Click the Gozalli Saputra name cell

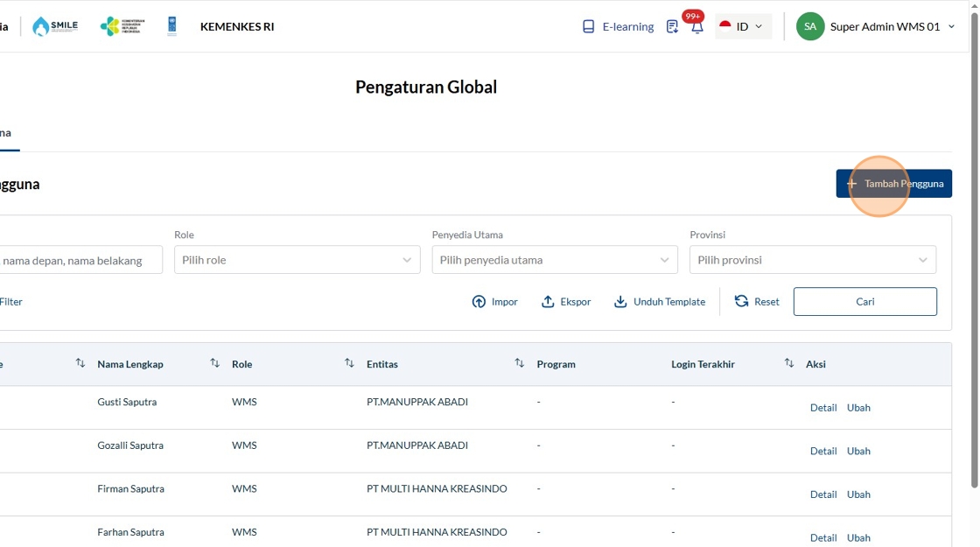(130, 445)
